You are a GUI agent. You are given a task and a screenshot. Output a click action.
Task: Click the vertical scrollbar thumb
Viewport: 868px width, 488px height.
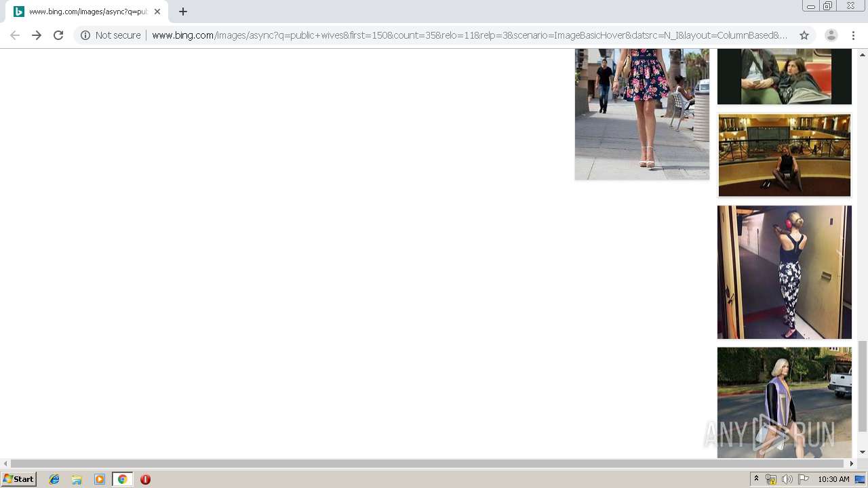(863, 386)
